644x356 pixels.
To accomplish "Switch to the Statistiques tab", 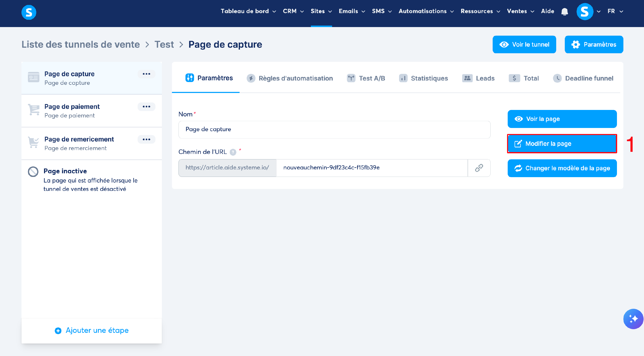I will 424,78.
